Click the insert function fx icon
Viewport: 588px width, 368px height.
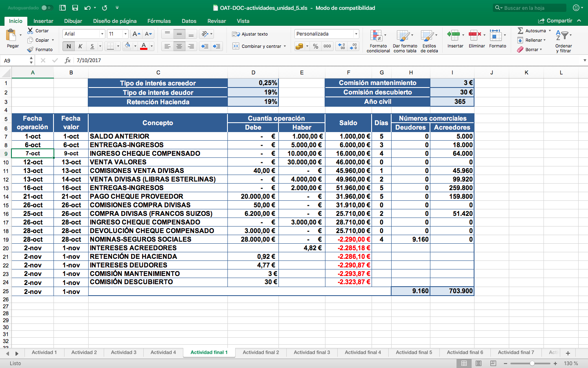68,60
